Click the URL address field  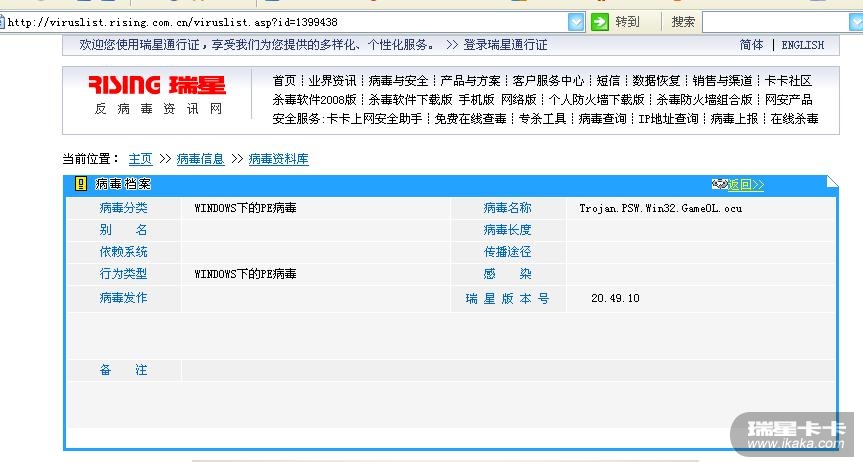click(286, 22)
